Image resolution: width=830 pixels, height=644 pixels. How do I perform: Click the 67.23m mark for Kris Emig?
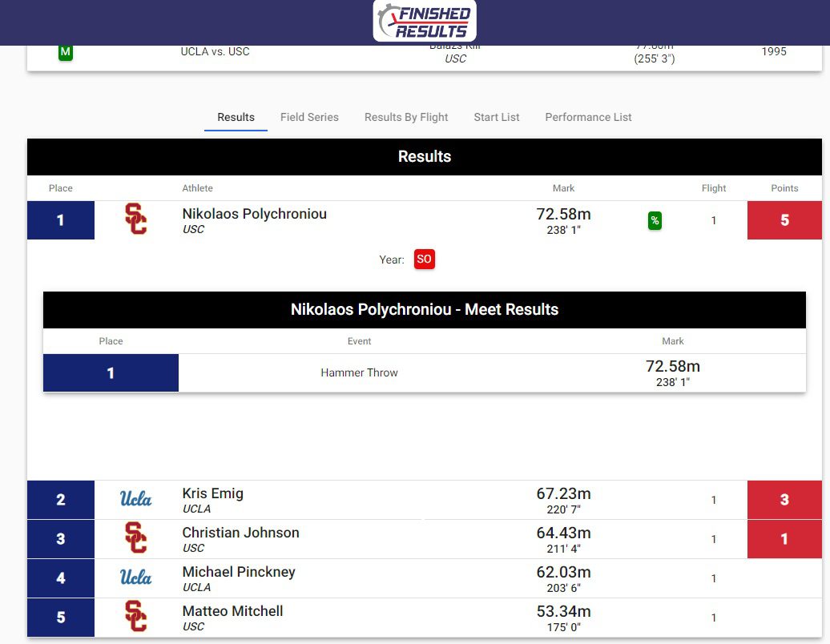point(563,493)
